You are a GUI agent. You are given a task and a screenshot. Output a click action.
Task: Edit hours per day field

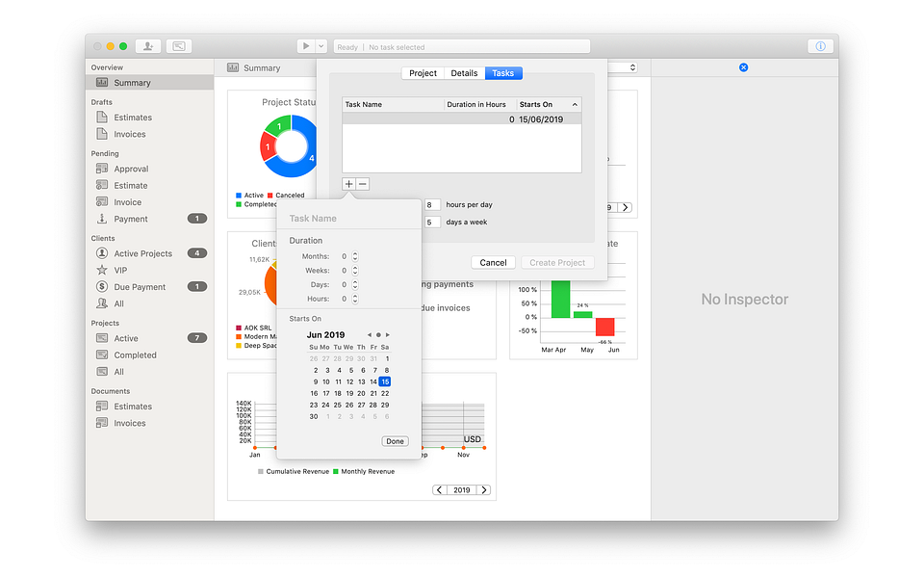click(432, 204)
